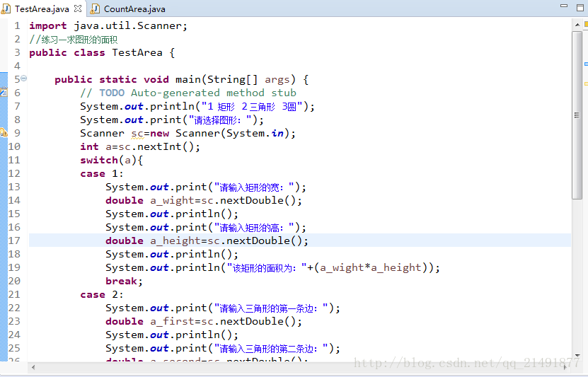588x377 pixels.
Task: Click the vertical scrollbar thumb
Action: 577,115
